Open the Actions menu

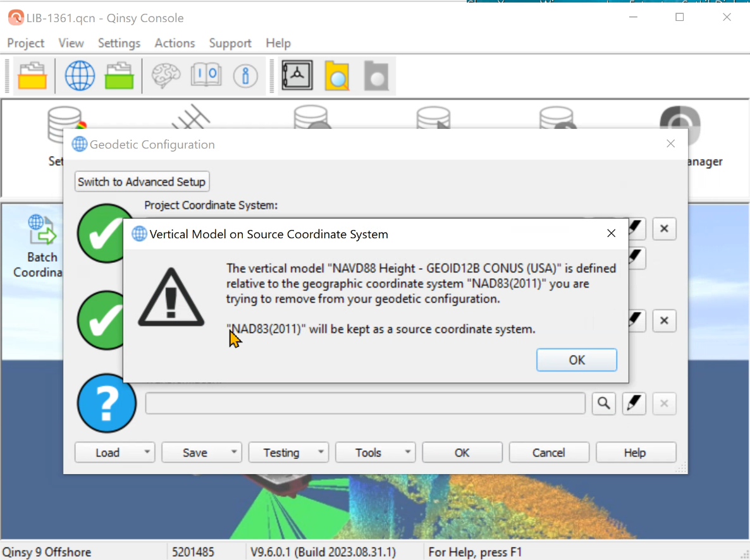coord(175,43)
